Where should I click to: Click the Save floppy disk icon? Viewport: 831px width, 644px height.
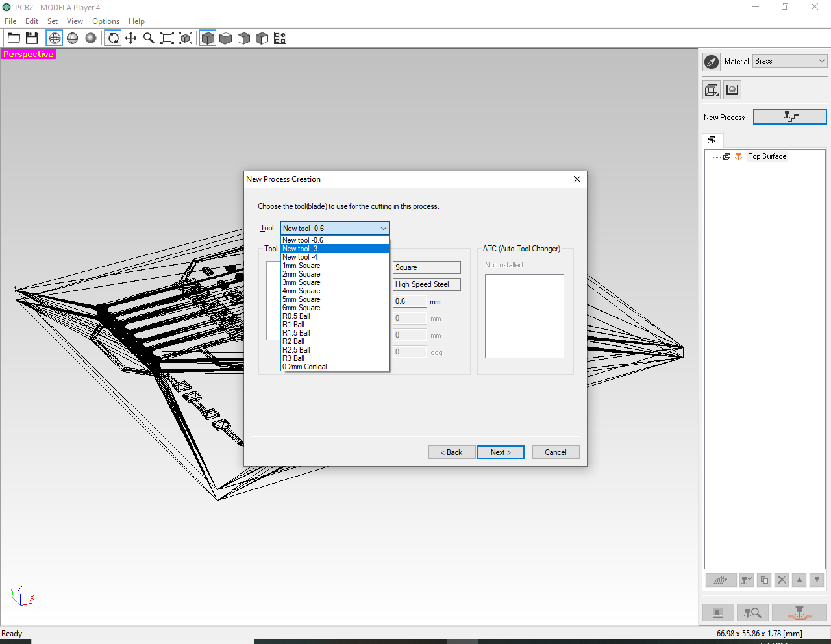pyautogui.click(x=32, y=38)
